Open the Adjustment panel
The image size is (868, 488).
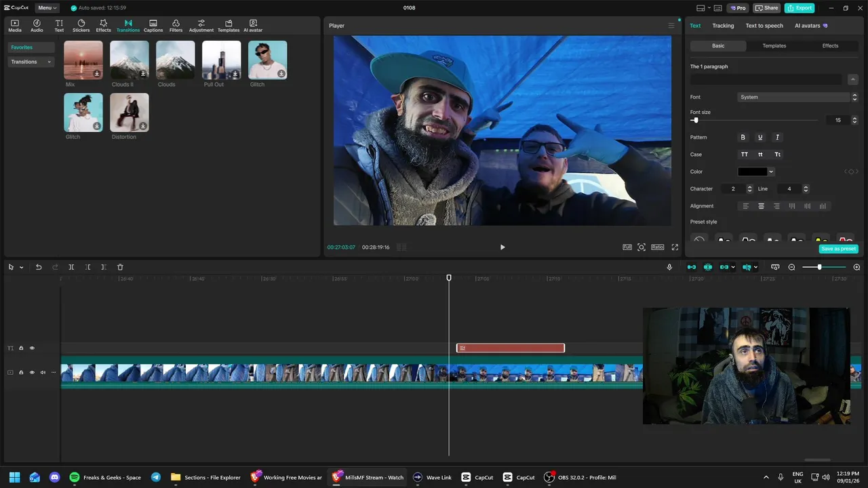click(201, 26)
